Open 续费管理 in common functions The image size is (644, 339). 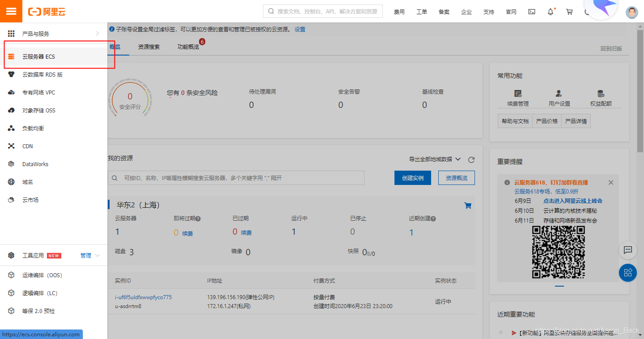click(518, 98)
